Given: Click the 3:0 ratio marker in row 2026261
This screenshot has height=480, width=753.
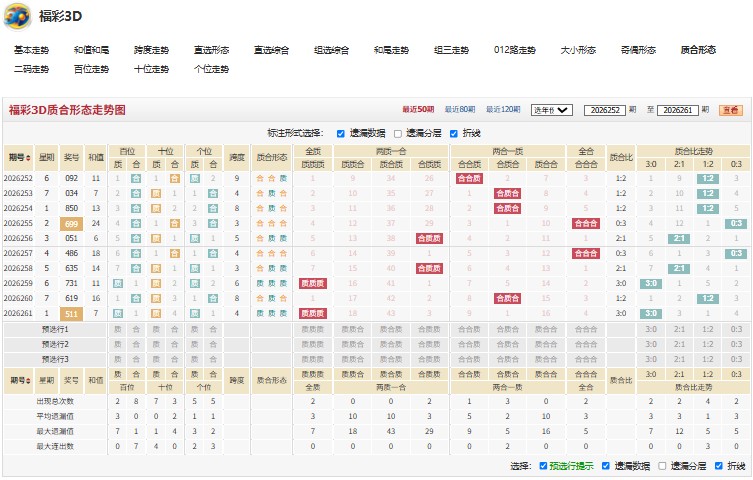Looking at the screenshot, I should [x=650, y=313].
